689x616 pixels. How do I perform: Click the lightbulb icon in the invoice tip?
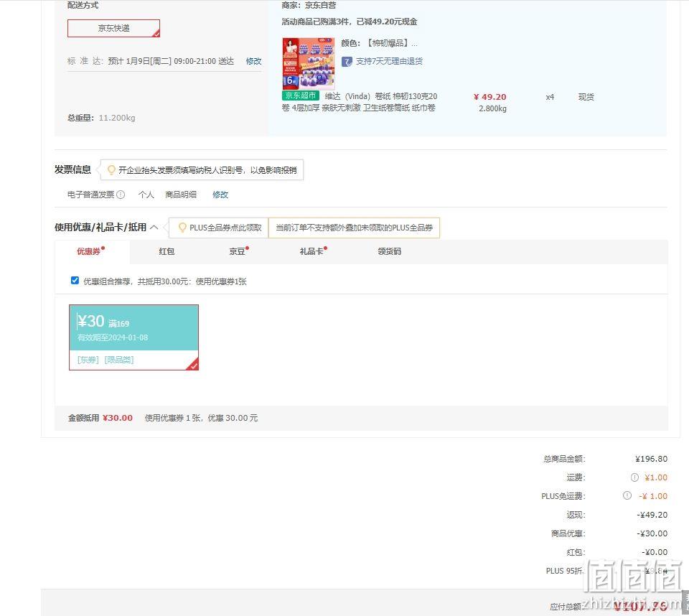point(111,169)
